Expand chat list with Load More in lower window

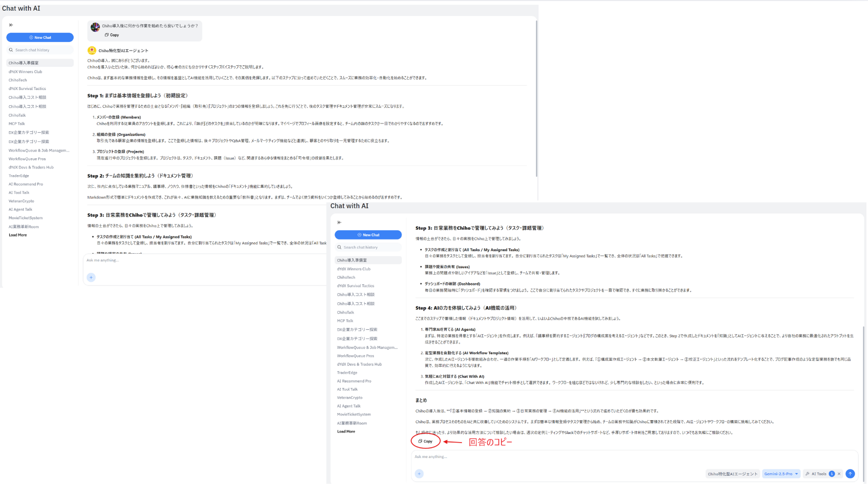pos(346,432)
